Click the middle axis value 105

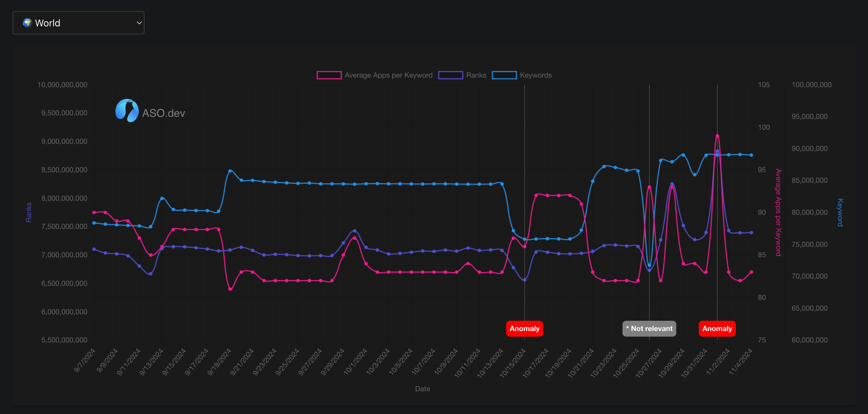764,85
